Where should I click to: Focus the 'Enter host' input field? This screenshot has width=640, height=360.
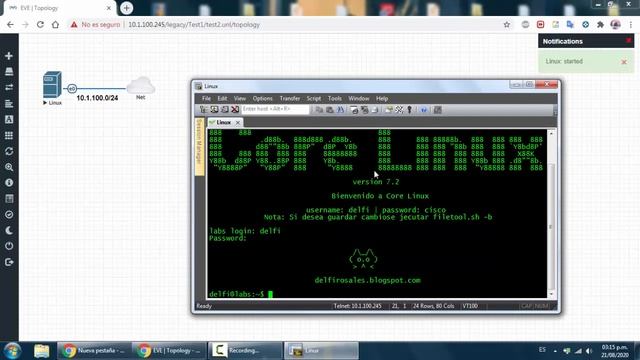point(275,109)
